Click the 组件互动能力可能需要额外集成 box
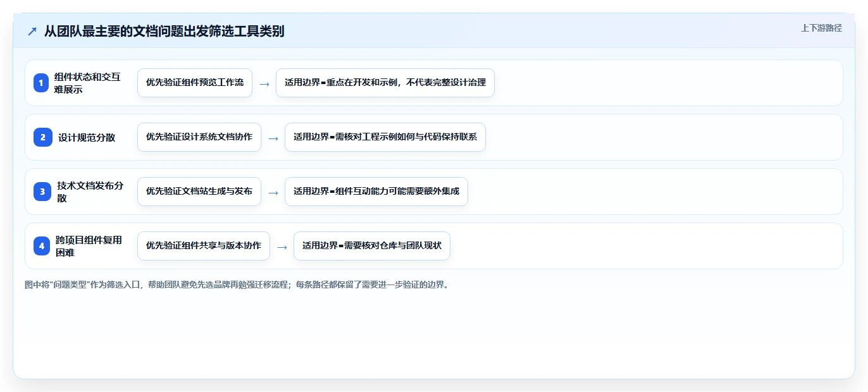Image resolution: width=868 pixels, height=392 pixels. pyautogui.click(x=376, y=192)
